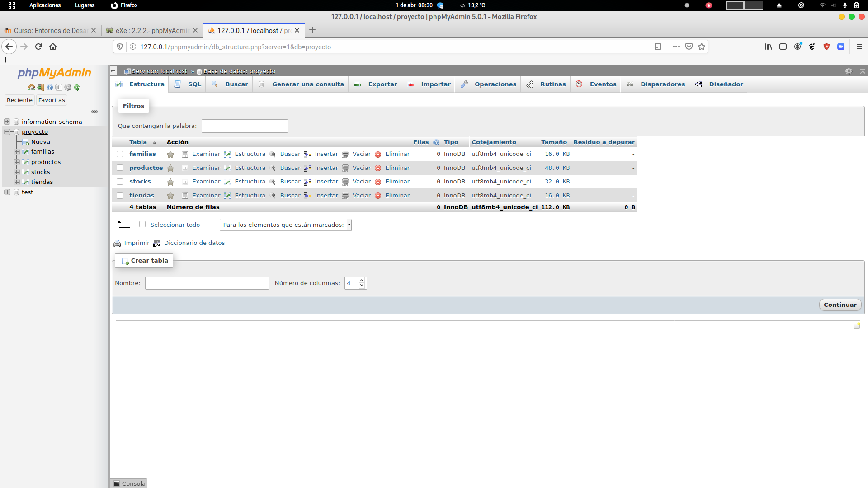This screenshot has width=868, height=488.
Task: Star the productos table as favorite
Action: coord(170,168)
